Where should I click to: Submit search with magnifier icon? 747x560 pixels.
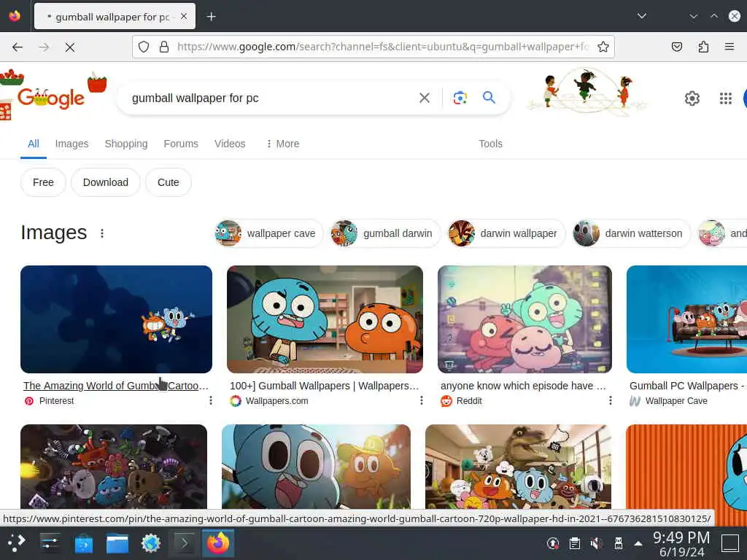[489, 98]
